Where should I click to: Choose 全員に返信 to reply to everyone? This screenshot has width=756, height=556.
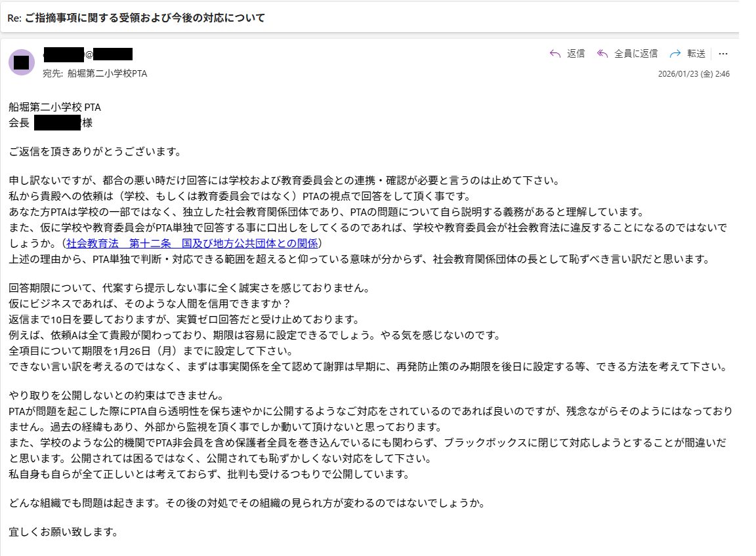tap(635, 54)
